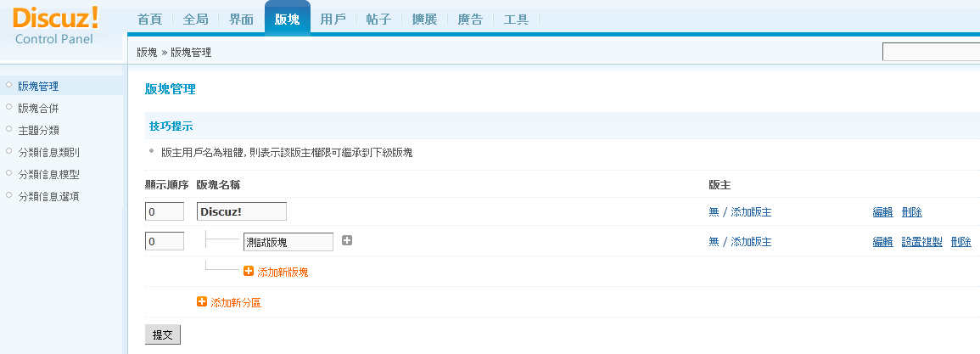Click the search box at top right
980x354 pixels.
tap(931, 51)
